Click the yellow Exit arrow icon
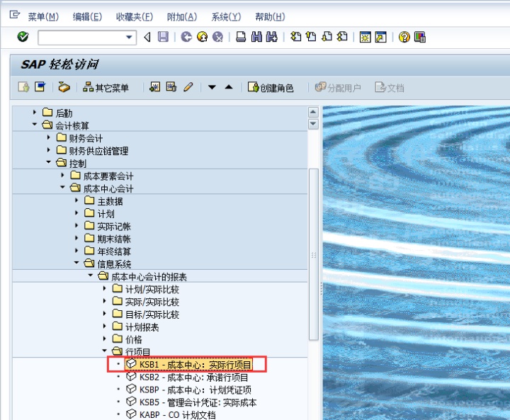Image resolution: width=510 pixels, height=420 pixels. [202, 37]
